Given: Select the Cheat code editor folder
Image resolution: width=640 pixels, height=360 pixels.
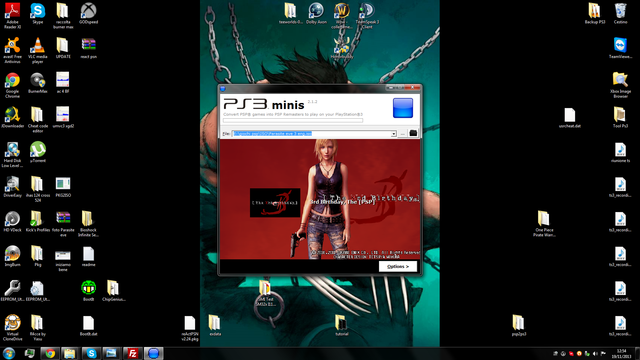Looking at the screenshot, I should pyautogui.click(x=38, y=120).
